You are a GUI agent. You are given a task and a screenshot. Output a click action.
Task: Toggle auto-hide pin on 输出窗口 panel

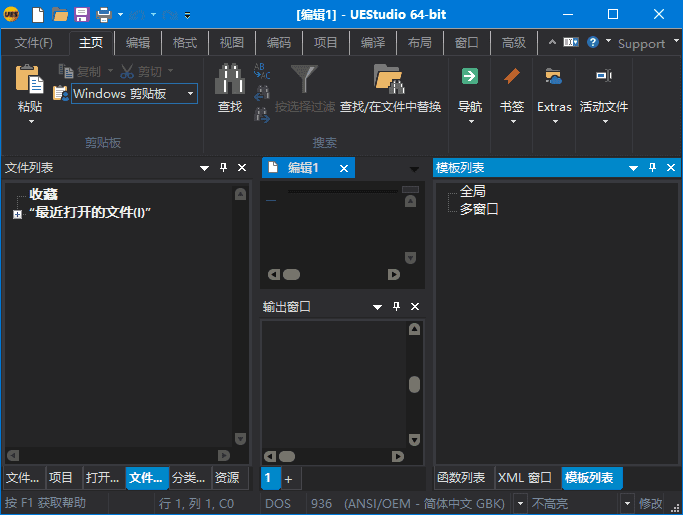click(x=396, y=307)
